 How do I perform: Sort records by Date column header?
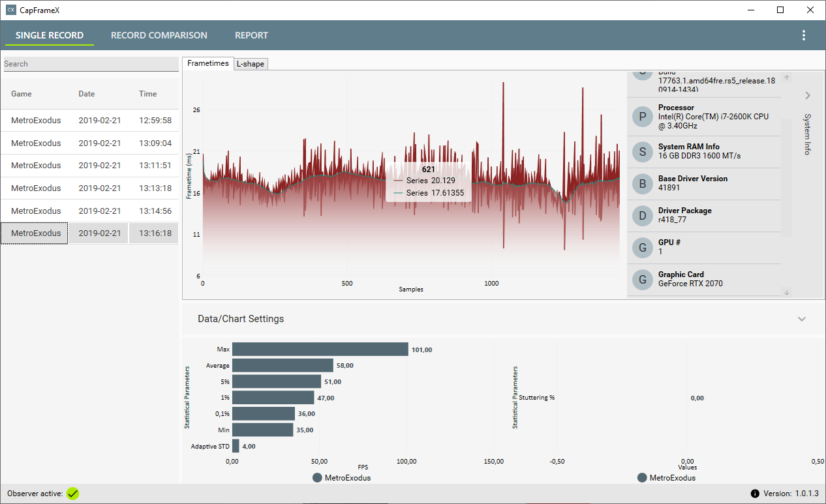tap(87, 94)
